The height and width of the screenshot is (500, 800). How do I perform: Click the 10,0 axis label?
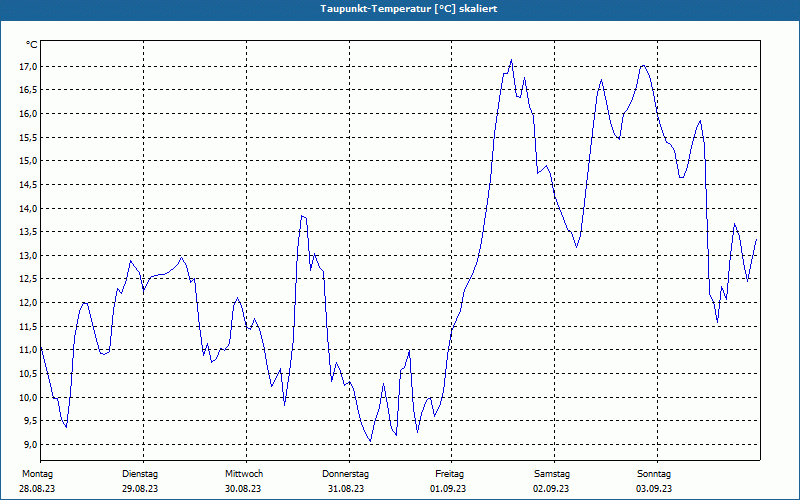pyautogui.click(x=30, y=397)
